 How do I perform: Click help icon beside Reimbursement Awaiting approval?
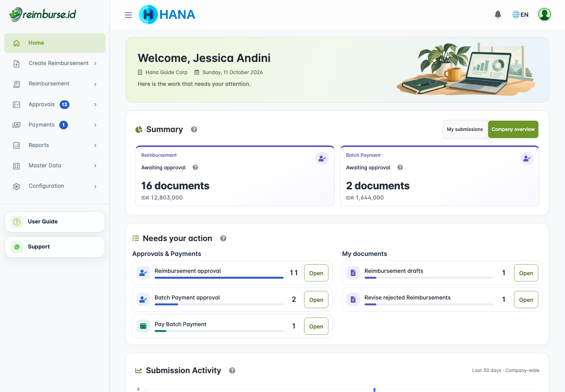coord(195,167)
